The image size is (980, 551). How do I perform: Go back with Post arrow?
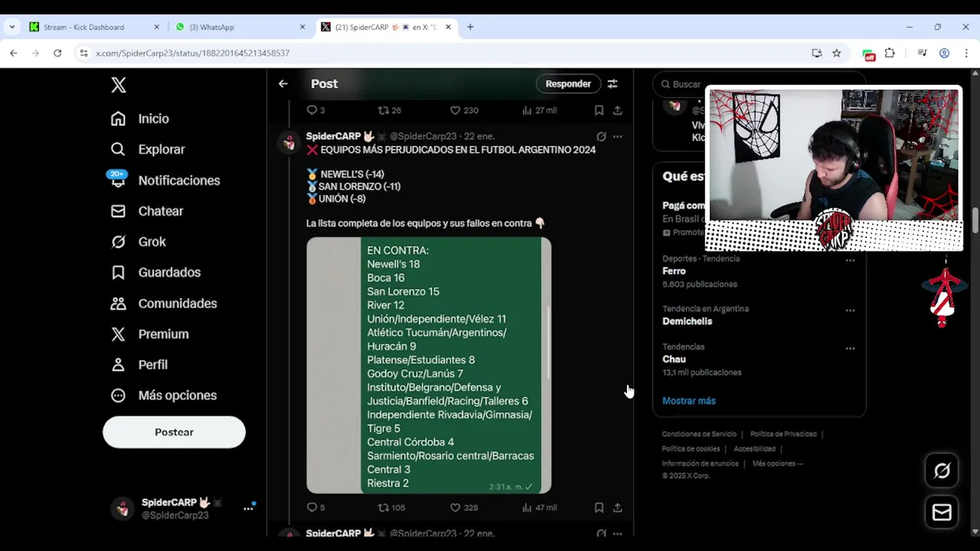(283, 84)
